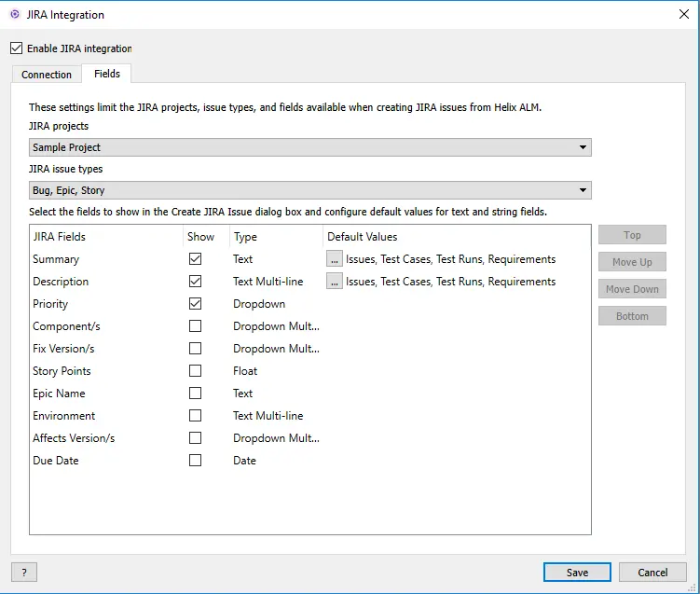Image resolution: width=700 pixels, height=594 pixels.
Task: Click Description's default values text
Action: click(450, 282)
